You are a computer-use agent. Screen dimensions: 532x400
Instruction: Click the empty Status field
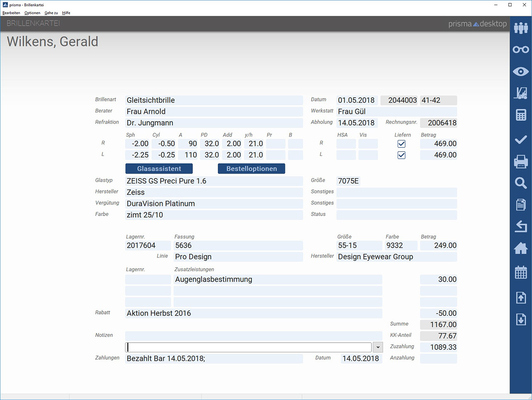tap(397, 215)
